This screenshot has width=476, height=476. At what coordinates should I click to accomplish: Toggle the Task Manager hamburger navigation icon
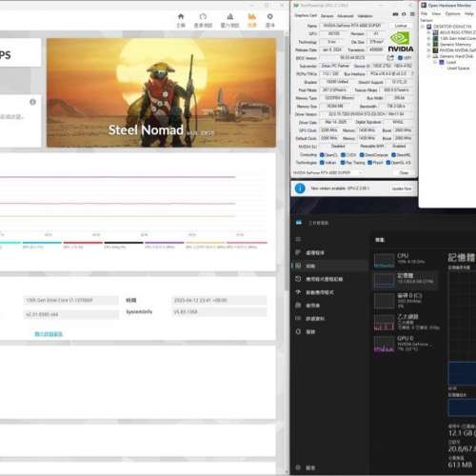coord(298,239)
